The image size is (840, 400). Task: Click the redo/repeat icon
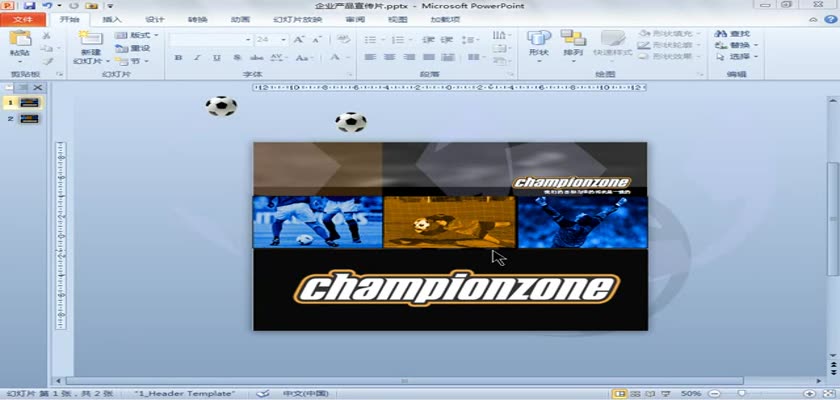point(74,6)
